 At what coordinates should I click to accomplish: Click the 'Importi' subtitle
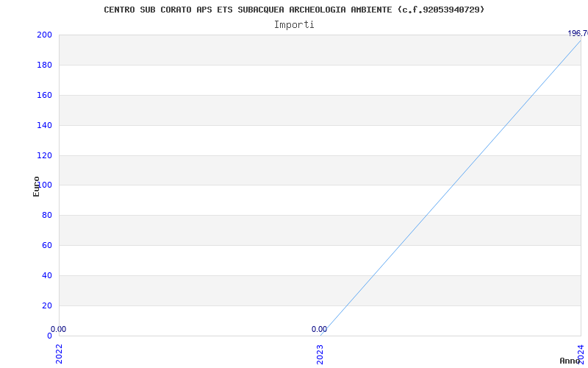click(294, 25)
